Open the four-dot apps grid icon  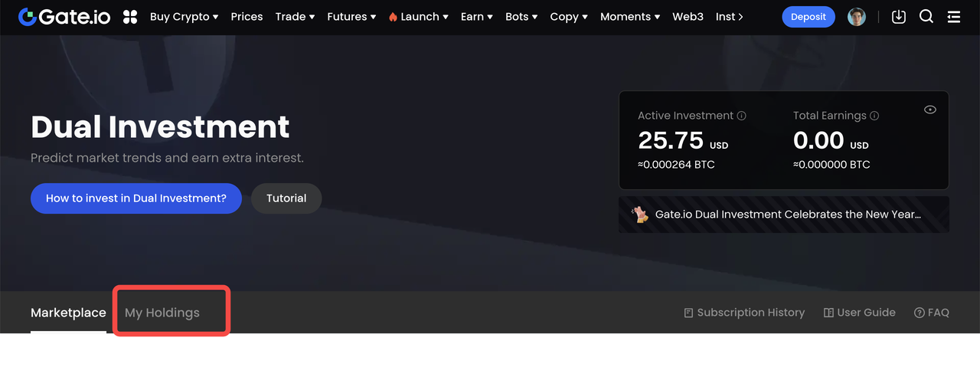(130, 17)
